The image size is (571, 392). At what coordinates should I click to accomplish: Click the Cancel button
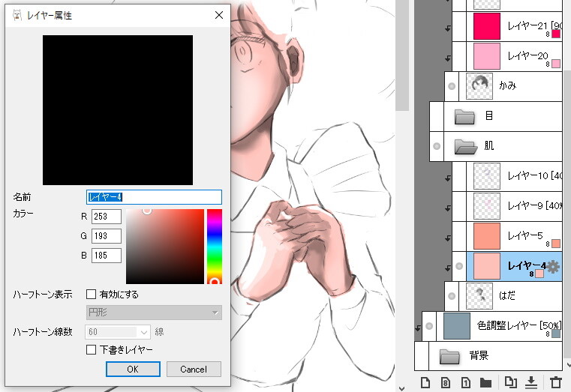(194, 369)
